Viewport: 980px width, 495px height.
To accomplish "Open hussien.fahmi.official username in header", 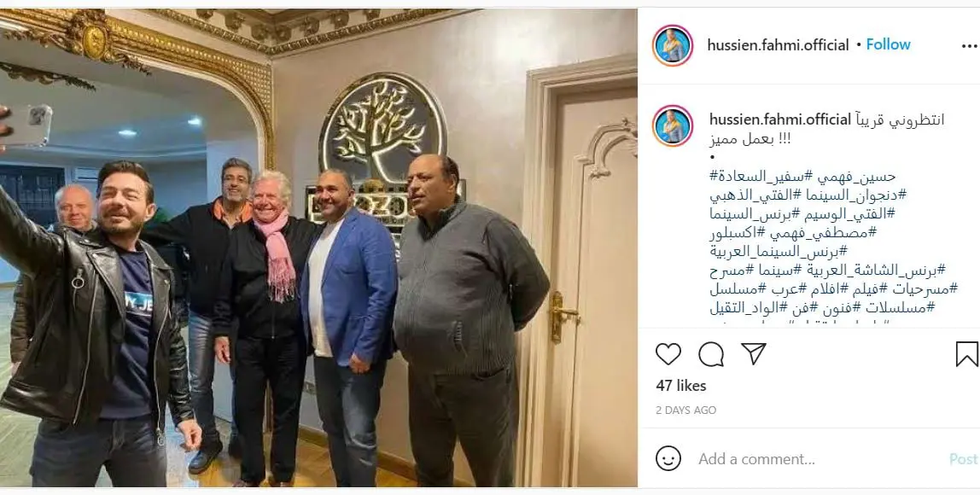I will [x=779, y=45].
